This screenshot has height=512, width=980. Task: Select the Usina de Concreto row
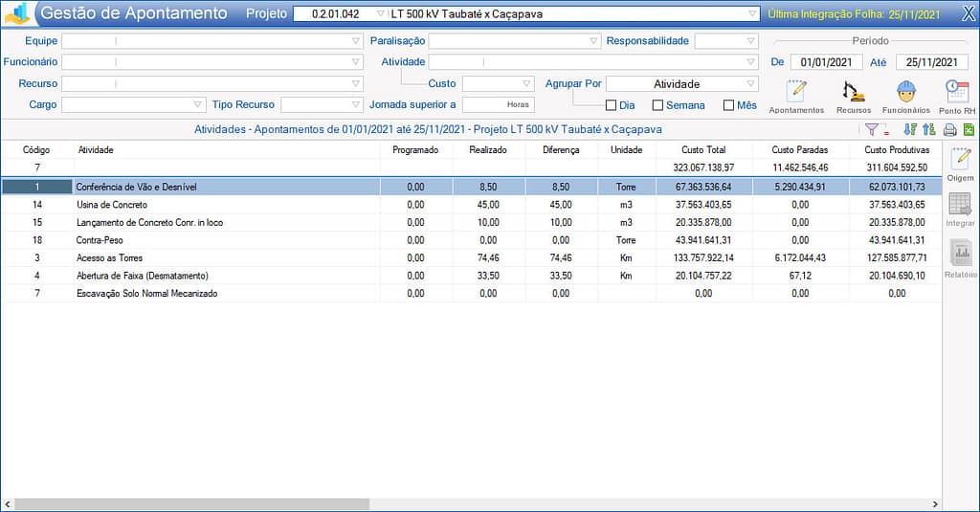(x=472, y=205)
